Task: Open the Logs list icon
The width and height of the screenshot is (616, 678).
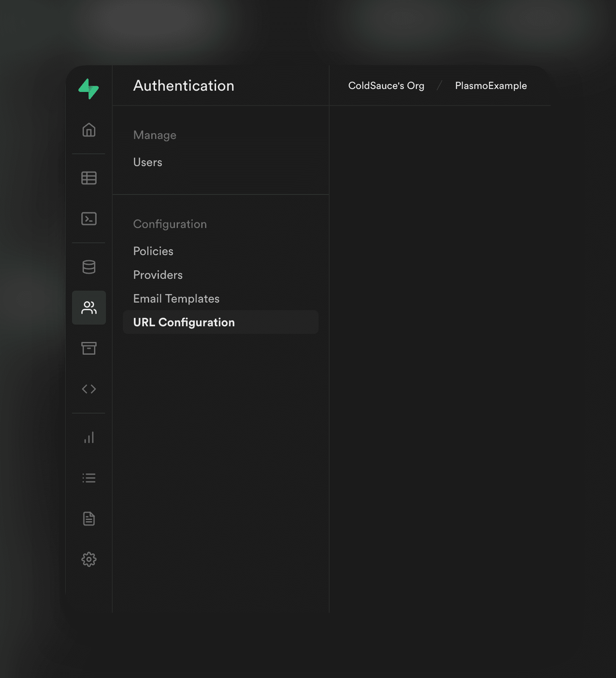Action: tap(89, 478)
